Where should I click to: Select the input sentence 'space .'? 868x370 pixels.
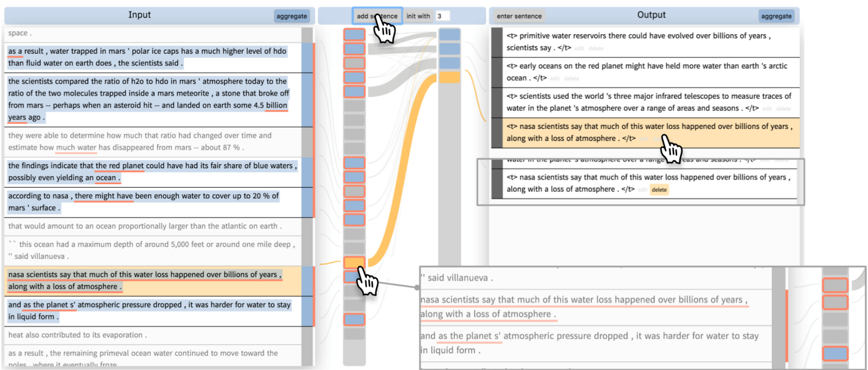[153, 33]
